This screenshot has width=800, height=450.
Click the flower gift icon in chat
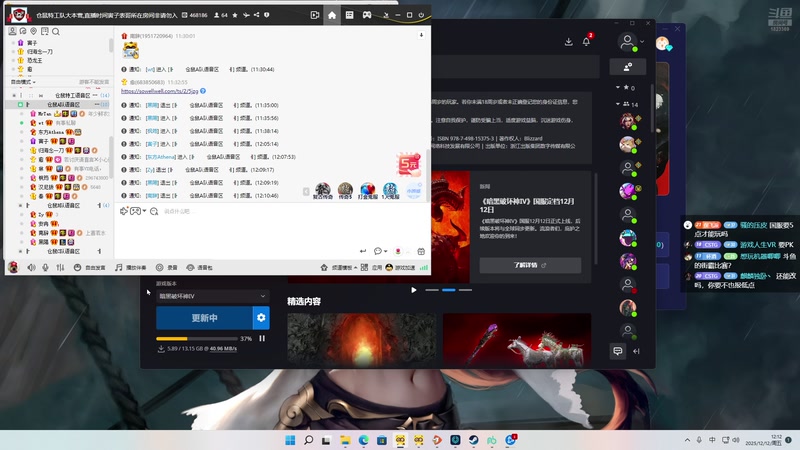398,251
